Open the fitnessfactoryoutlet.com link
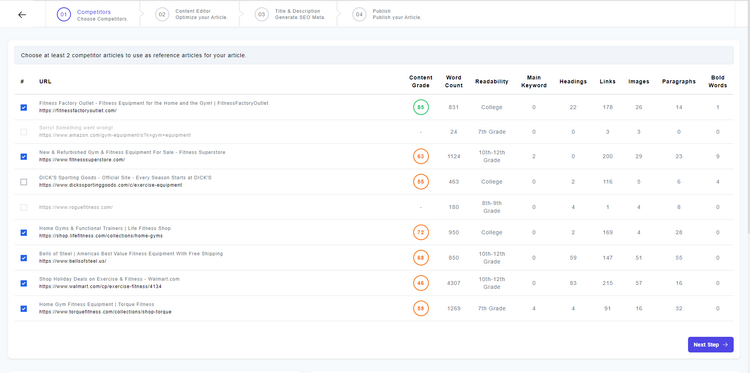Screen dimensions: 750x373 (x=78, y=111)
